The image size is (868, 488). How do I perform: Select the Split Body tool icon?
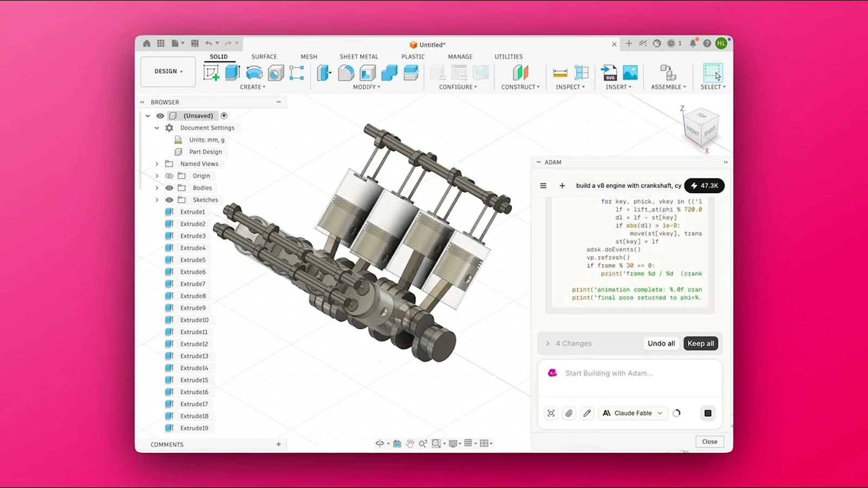[411, 73]
